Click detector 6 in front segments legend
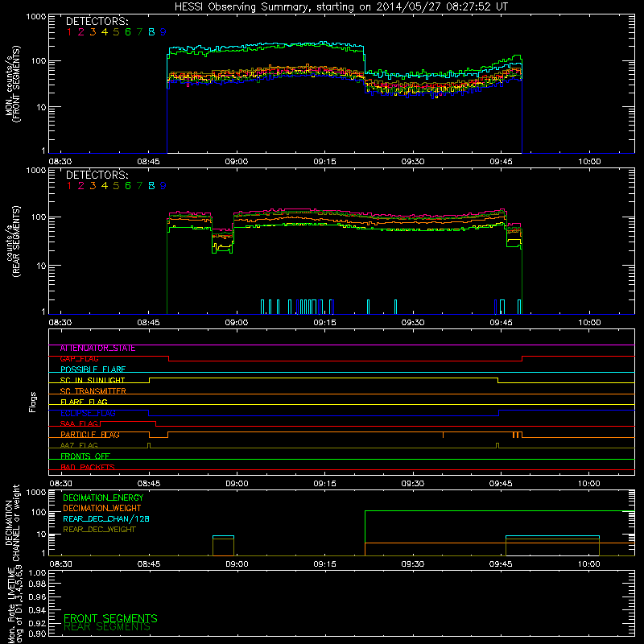This screenshot has width=644, height=644. [x=128, y=32]
